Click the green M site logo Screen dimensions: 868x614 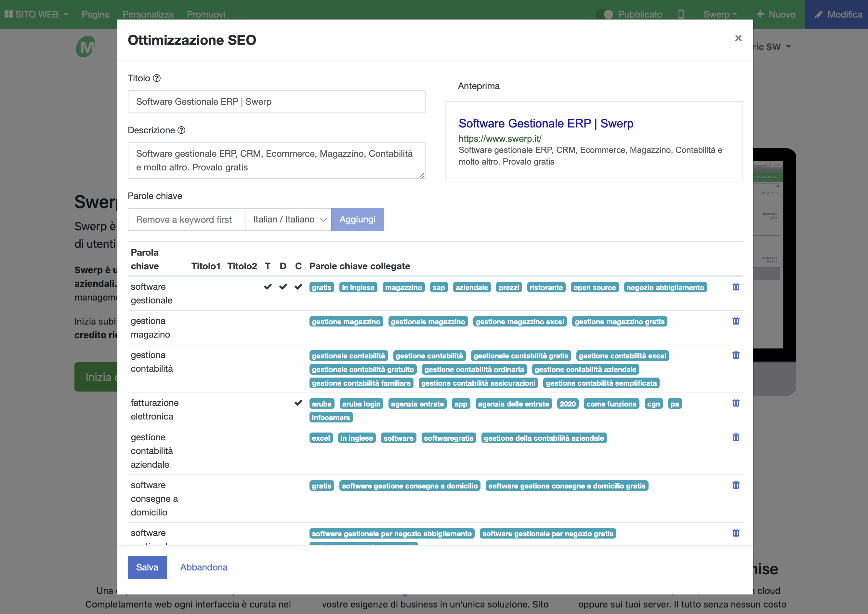(x=85, y=47)
